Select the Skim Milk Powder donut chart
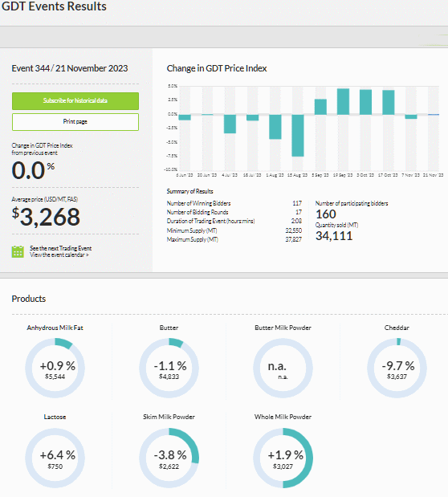The height and width of the screenshot is (497, 448). 169,458
